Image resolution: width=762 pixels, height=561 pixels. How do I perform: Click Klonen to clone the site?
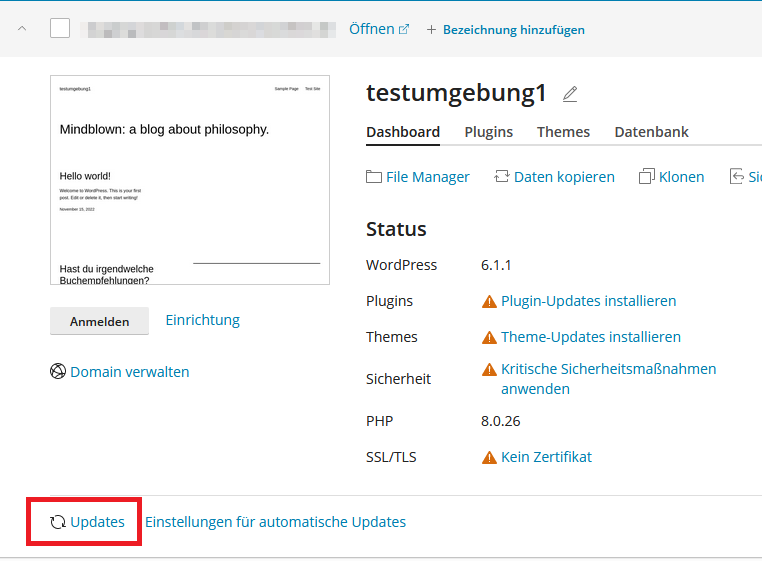(681, 177)
